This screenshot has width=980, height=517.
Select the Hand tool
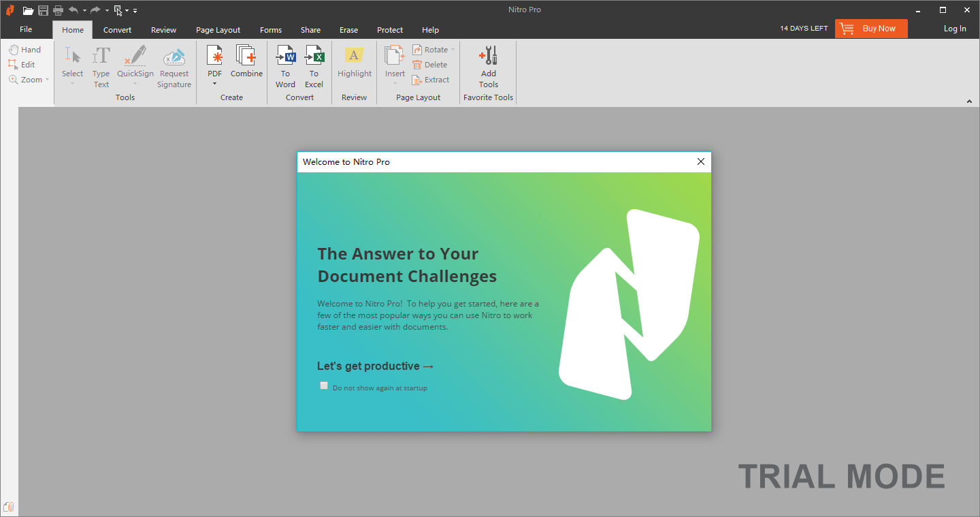coord(24,50)
